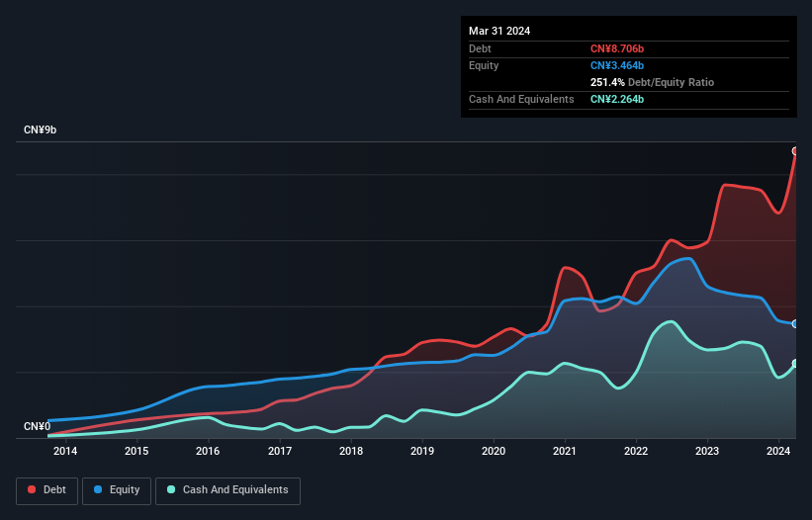The height and width of the screenshot is (520, 812).
Task: Select the 2014 x-axis label
Action: (x=65, y=451)
